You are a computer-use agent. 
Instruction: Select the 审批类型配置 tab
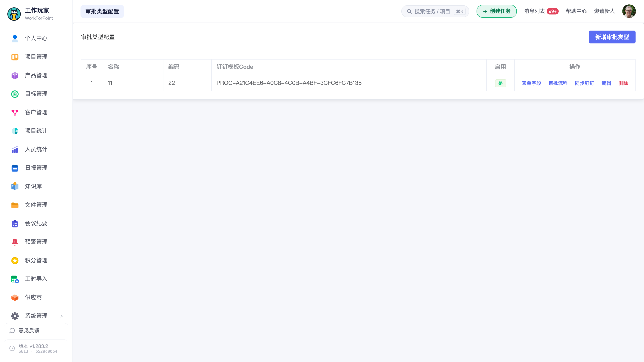point(102,11)
